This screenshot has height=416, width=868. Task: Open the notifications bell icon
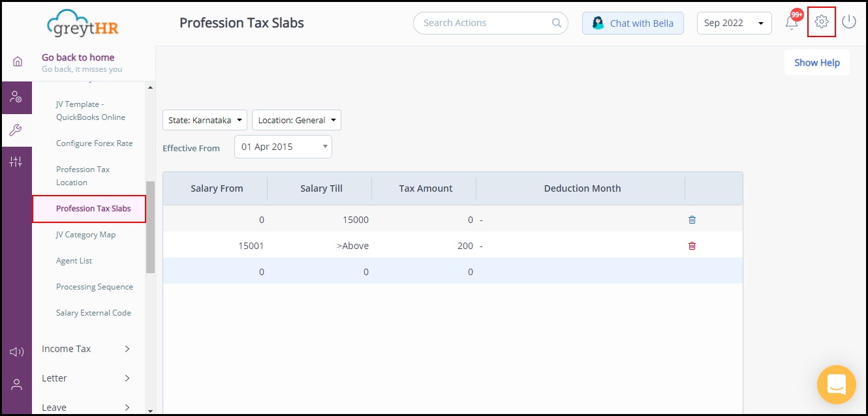pyautogui.click(x=791, y=22)
